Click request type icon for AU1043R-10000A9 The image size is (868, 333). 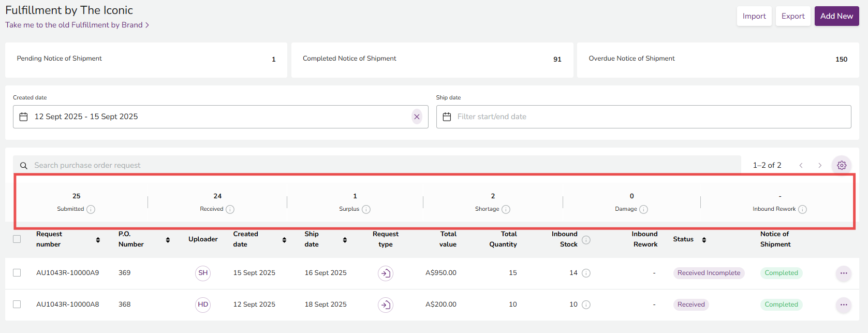tap(385, 273)
